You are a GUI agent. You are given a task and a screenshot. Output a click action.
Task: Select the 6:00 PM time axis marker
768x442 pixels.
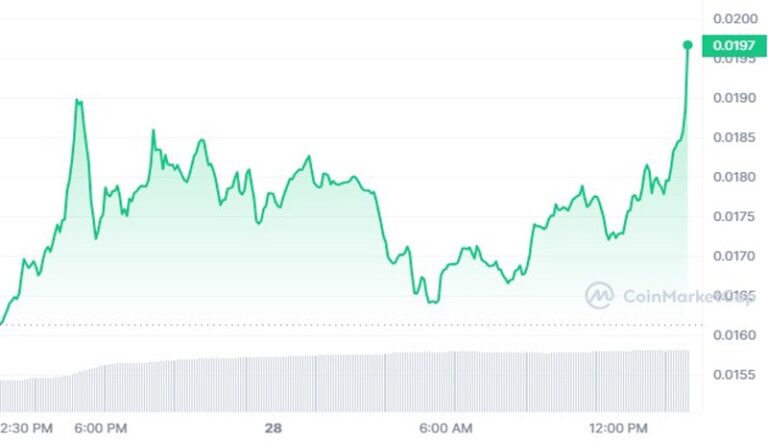[x=101, y=428]
